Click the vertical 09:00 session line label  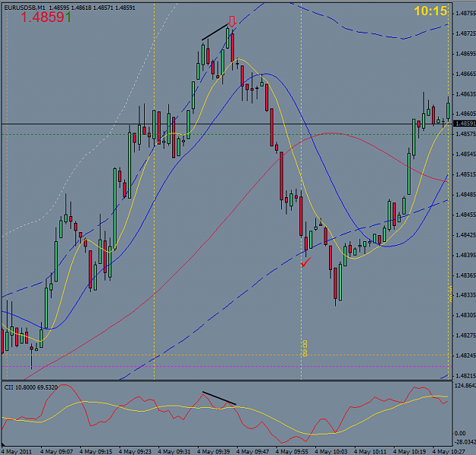305,348
